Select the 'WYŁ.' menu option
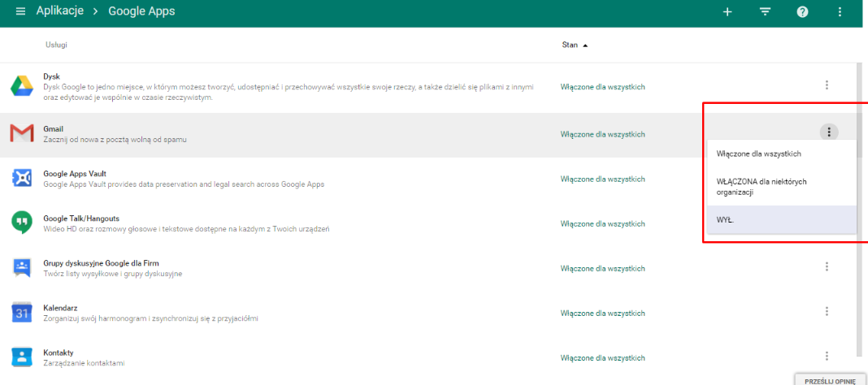868x385 pixels. (780, 219)
